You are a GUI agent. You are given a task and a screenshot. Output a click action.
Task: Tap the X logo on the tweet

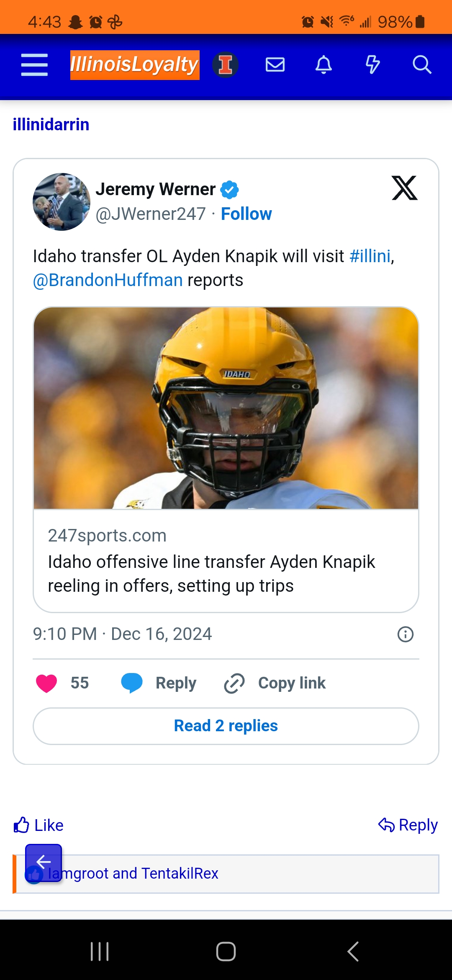click(x=404, y=188)
